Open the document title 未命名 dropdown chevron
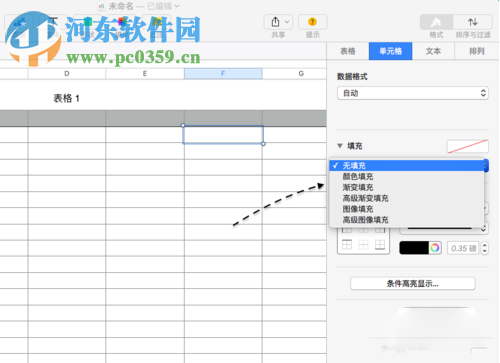Screen dimensions: 500x363 click(x=177, y=6)
